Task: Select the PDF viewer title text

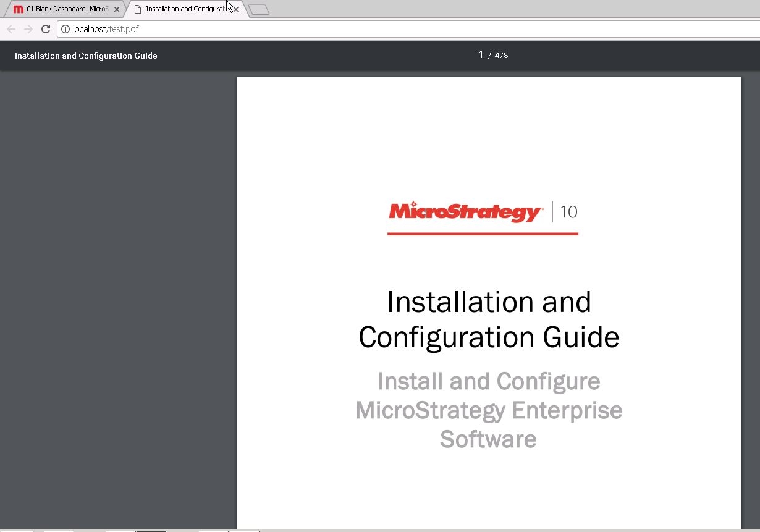Action: (x=86, y=56)
